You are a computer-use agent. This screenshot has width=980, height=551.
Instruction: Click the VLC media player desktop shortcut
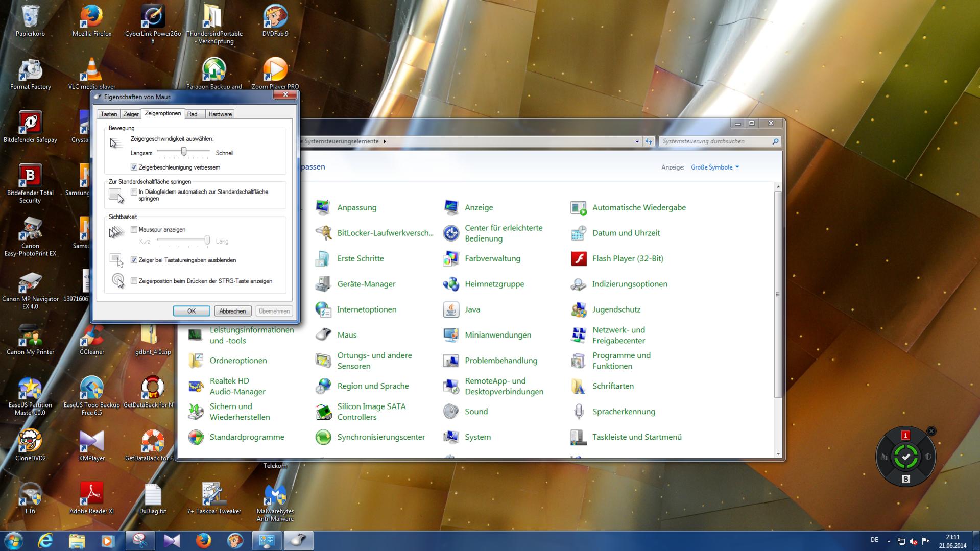[92, 74]
